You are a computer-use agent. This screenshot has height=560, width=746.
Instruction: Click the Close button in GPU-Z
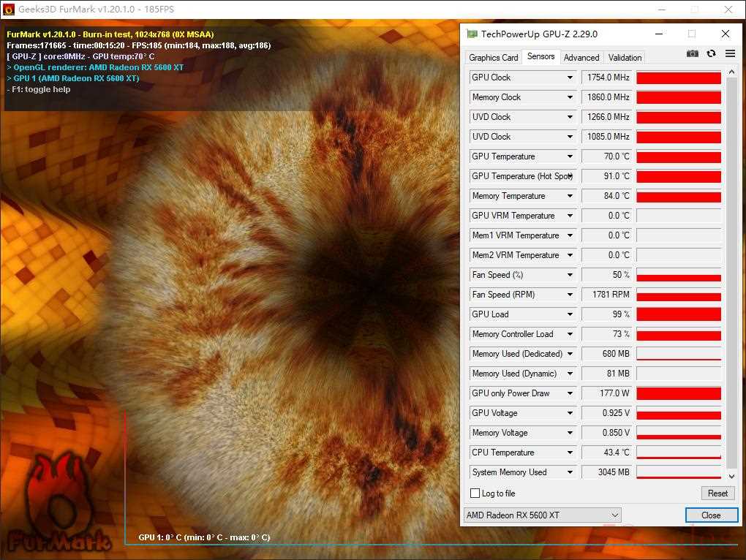point(712,515)
